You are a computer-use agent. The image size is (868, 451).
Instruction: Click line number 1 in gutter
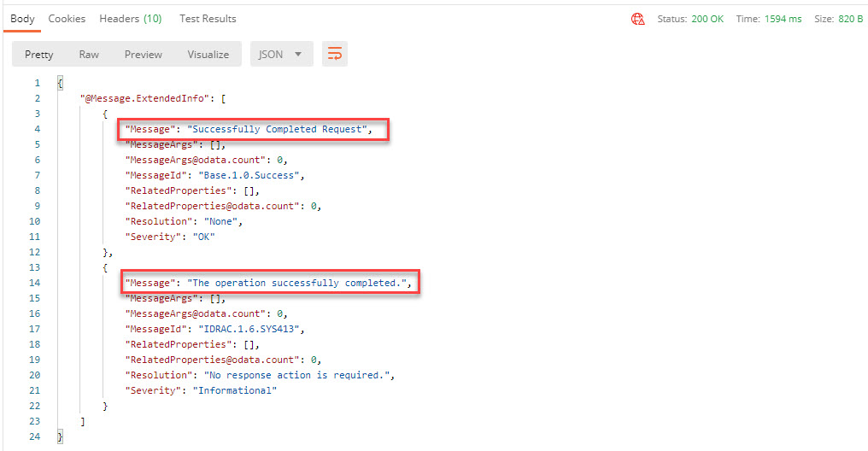coord(37,83)
